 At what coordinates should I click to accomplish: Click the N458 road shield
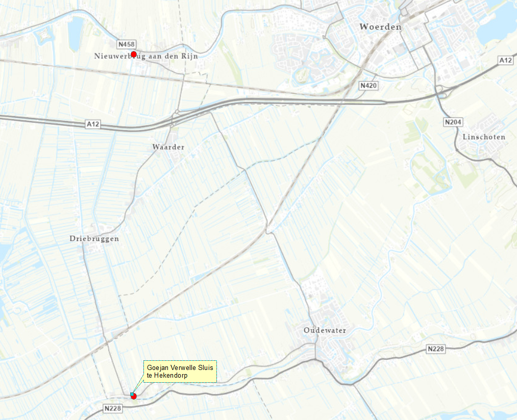(x=127, y=44)
